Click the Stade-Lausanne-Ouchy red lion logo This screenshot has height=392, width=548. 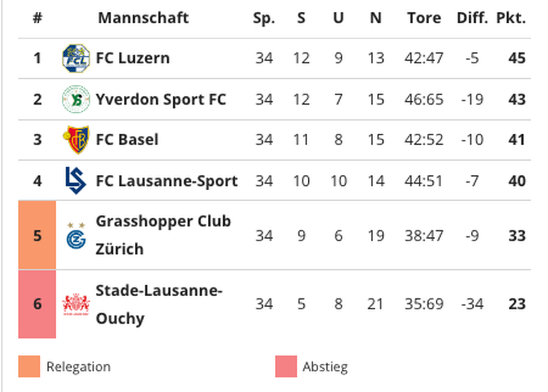[x=76, y=304]
